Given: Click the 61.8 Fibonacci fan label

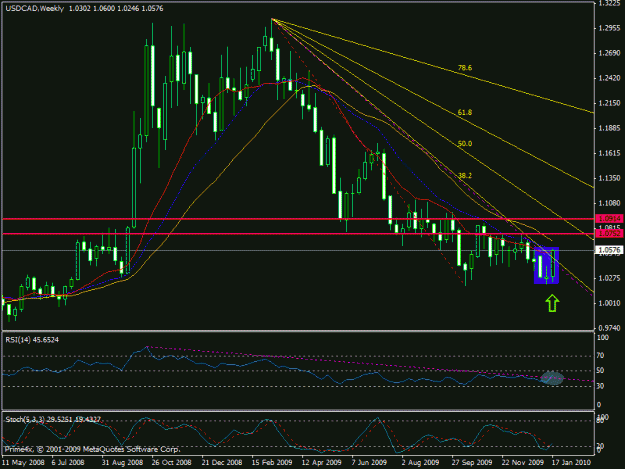Looking at the screenshot, I should pos(465,113).
